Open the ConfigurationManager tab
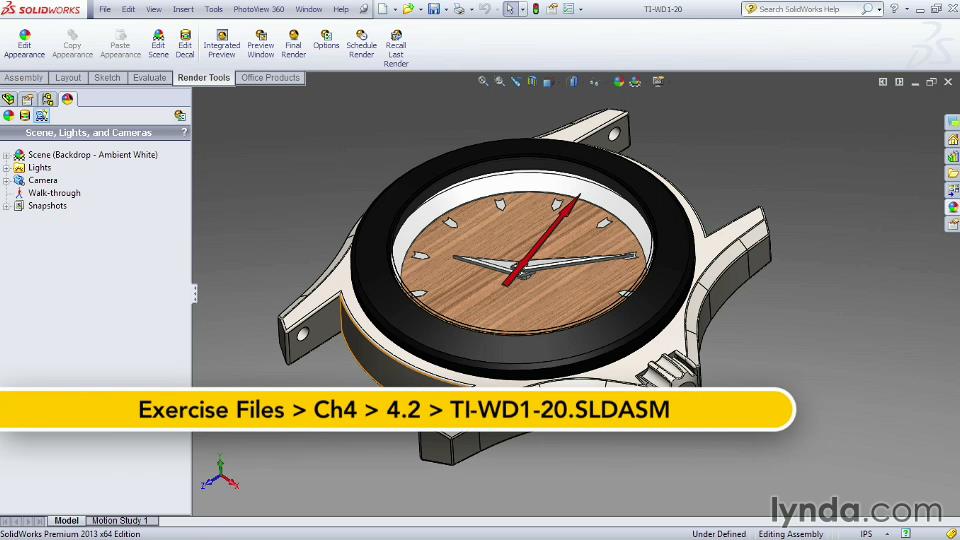 pos(48,99)
